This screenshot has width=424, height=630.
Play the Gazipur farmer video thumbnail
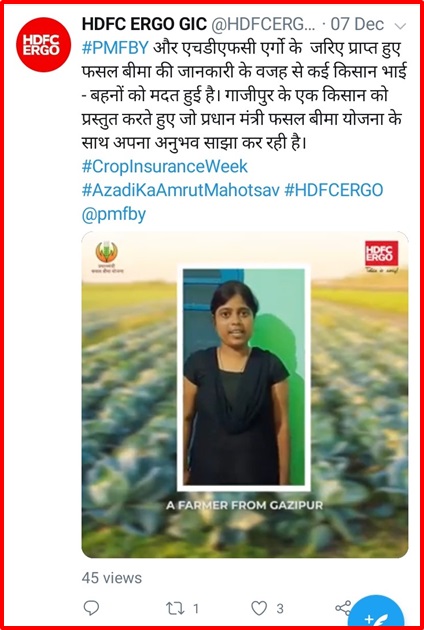tap(245, 395)
